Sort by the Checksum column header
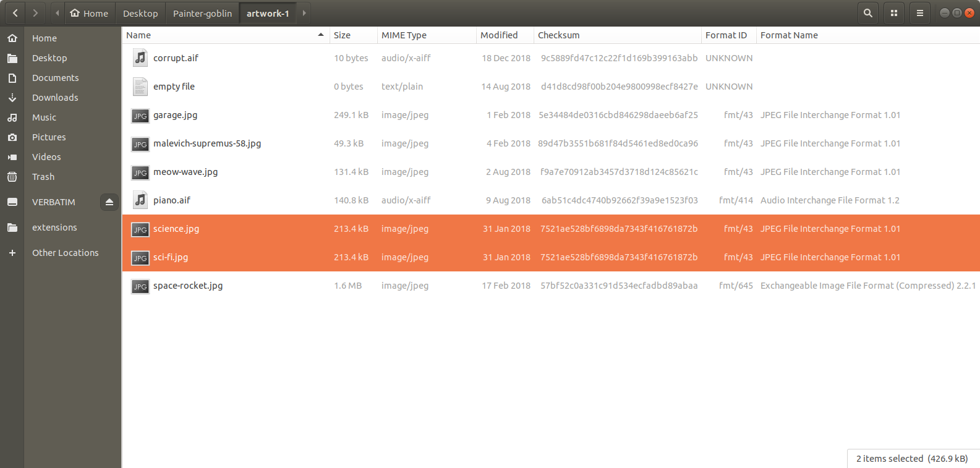980x468 pixels. tap(617, 35)
